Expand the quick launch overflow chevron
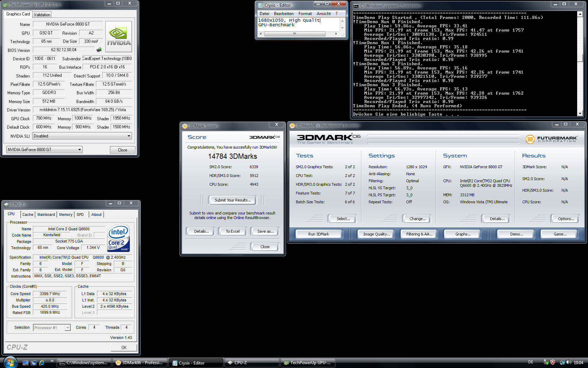Screen dimensions: 588x368 (52, 361)
